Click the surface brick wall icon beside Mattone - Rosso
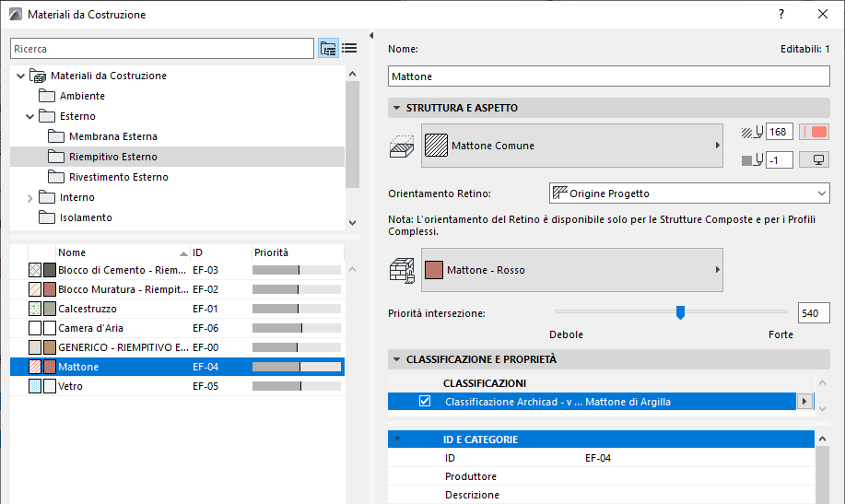845x504 pixels. pos(402,270)
